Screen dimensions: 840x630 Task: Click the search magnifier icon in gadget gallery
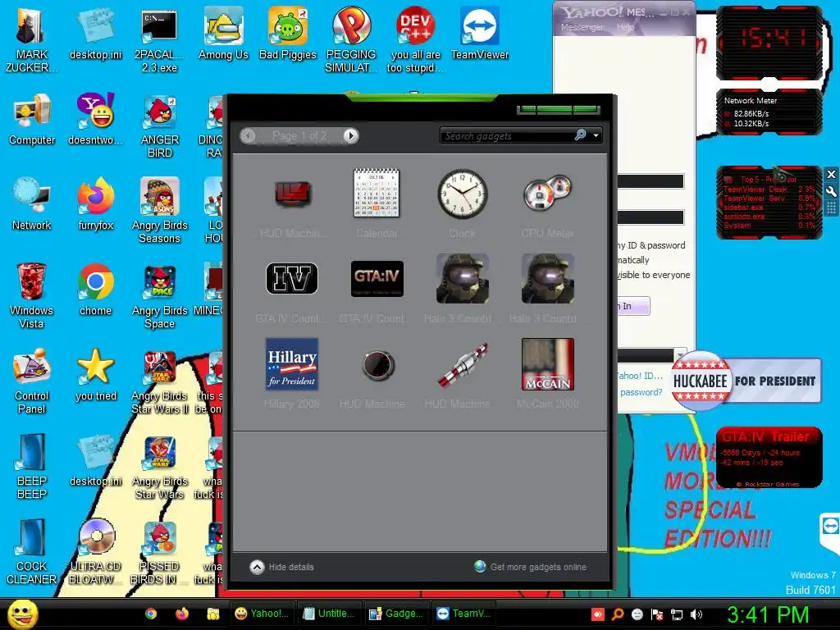pyautogui.click(x=580, y=135)
